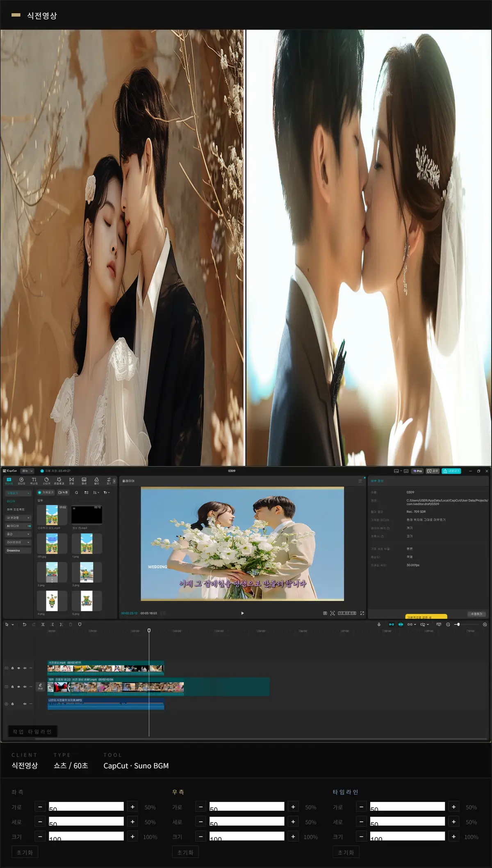
Task: Open the 스티커 (Sticker) panel icon
Action: pyautogui.click(x=46, y=481)
